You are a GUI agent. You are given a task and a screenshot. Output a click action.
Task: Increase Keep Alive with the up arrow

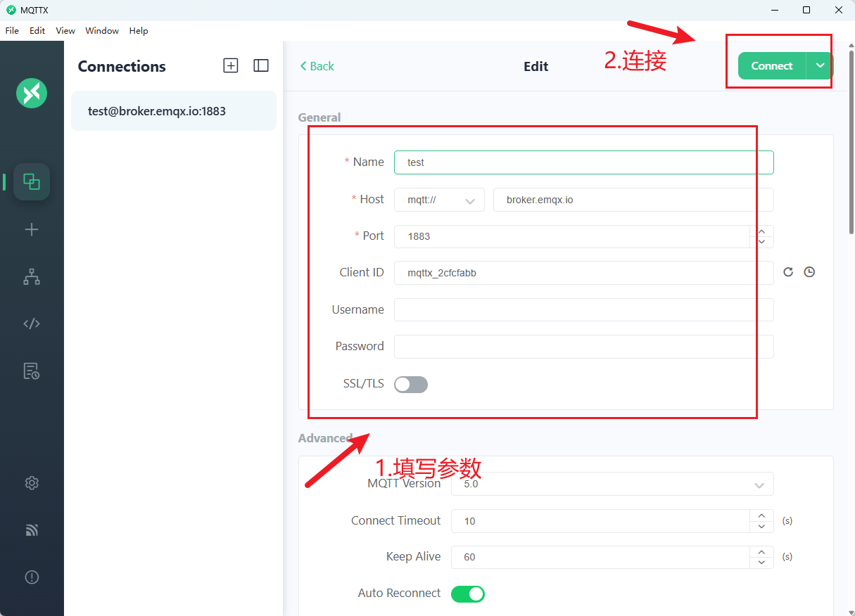click(762, 552)
